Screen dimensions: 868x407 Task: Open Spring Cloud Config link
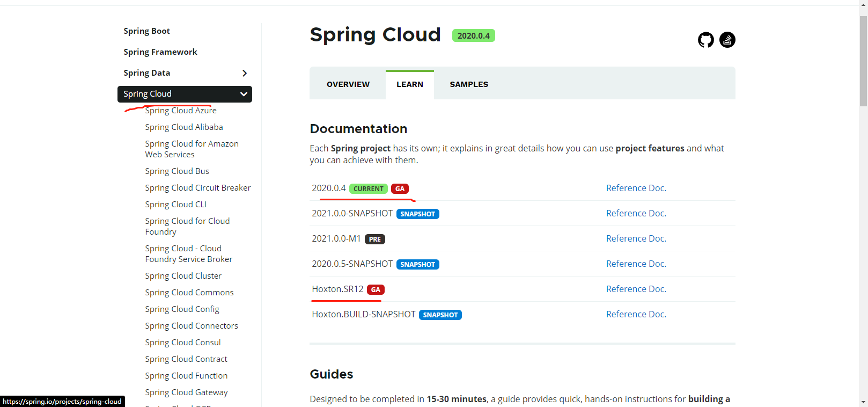(182, 309)
